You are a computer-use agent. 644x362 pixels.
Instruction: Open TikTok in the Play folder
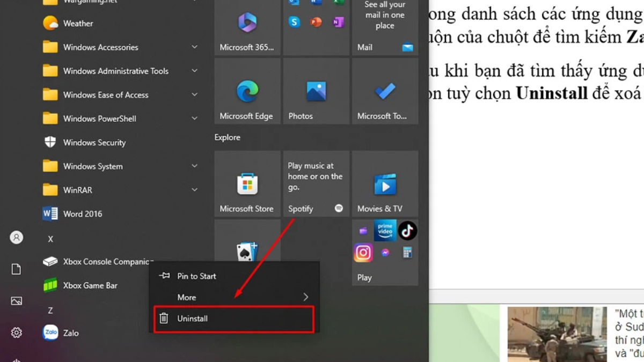[407, 231]
